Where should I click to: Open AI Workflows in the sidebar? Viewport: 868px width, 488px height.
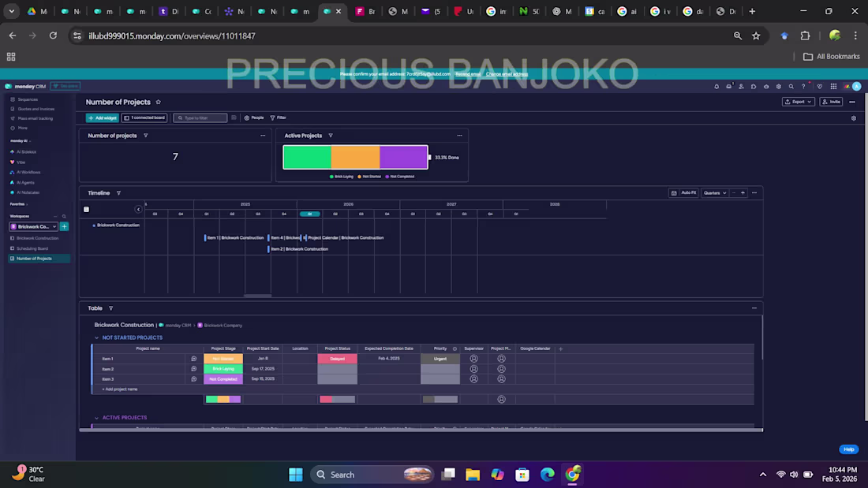(x=28, y=172)
